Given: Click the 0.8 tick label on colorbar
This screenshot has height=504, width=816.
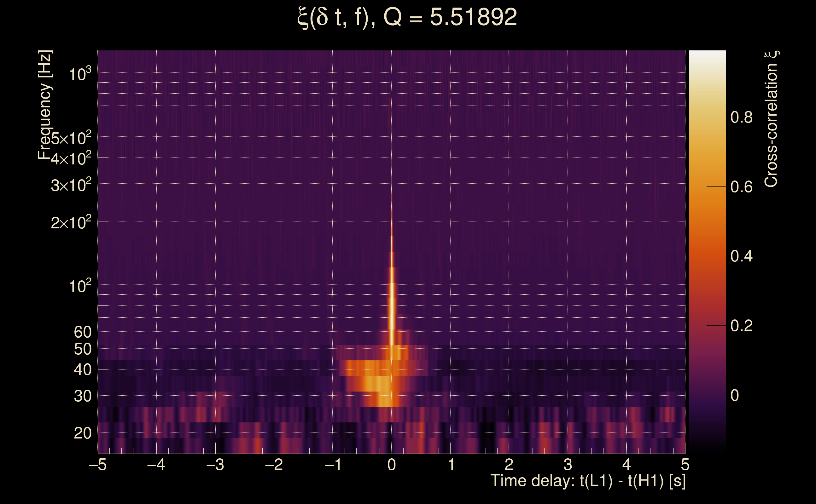Looking at the screenshot, I should [x=741, y=117].
